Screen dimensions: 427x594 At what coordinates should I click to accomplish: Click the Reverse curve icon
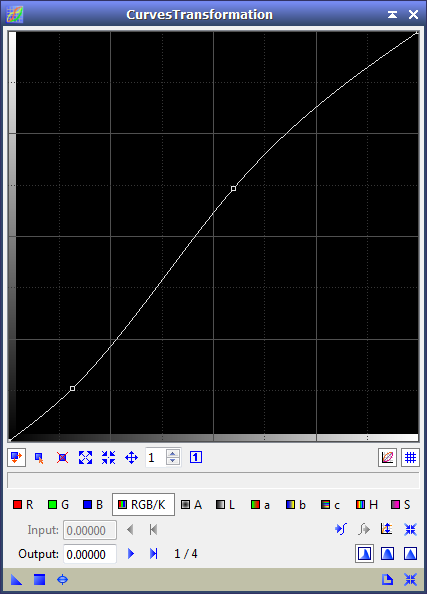tap(387, 529)
